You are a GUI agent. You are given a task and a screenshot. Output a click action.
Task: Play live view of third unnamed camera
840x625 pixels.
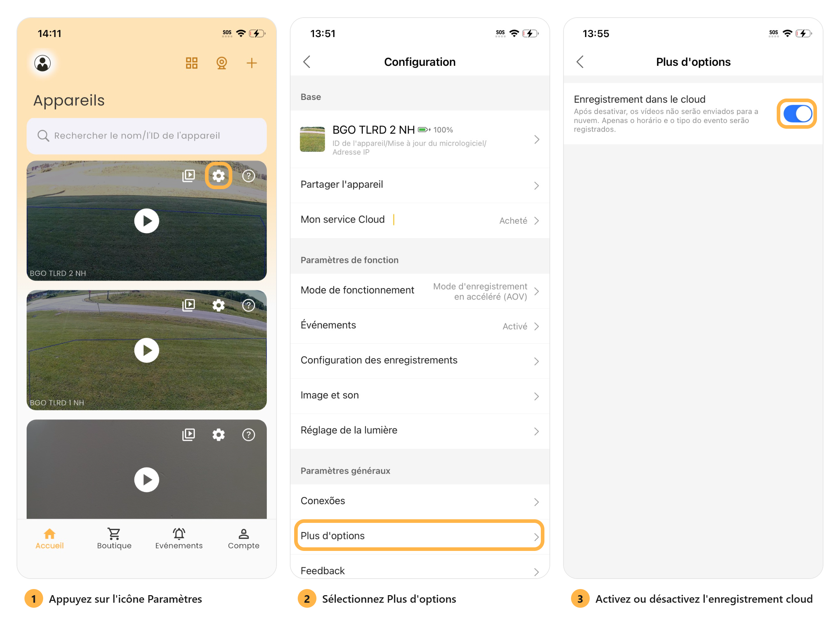pos(147,480)
